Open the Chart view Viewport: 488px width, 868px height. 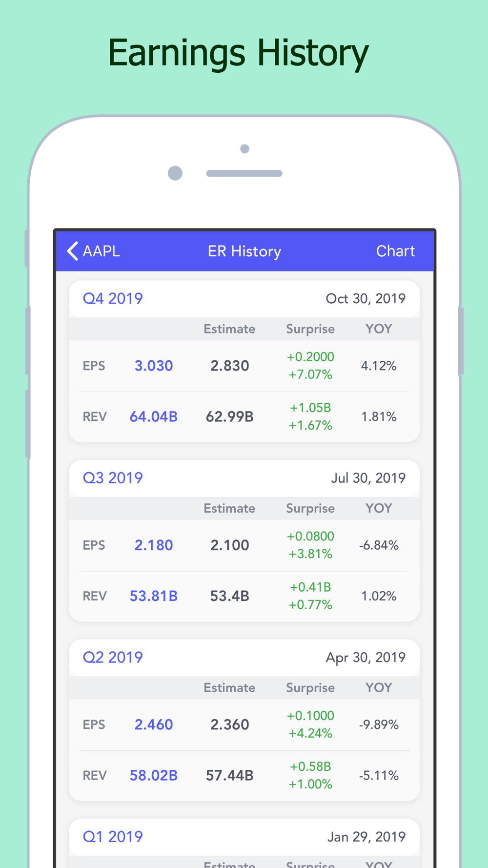click(395, 251)
